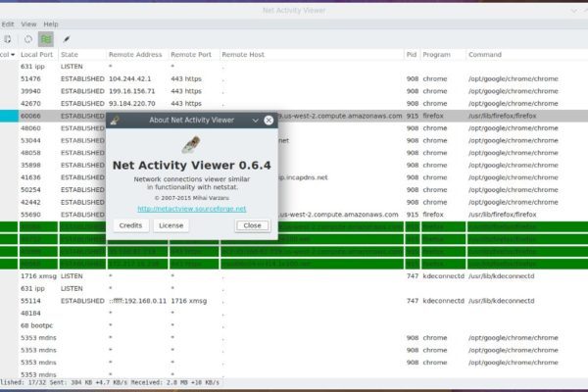Click the About dialog title bar app icon
The width and height of the screenshot is (588, 392).
coord(115,120)
